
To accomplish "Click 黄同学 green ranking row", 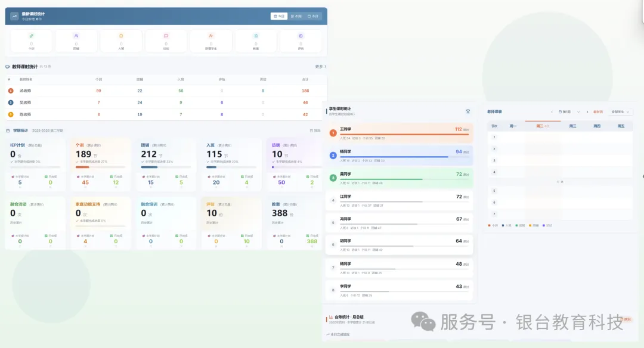I will (399, 178).
